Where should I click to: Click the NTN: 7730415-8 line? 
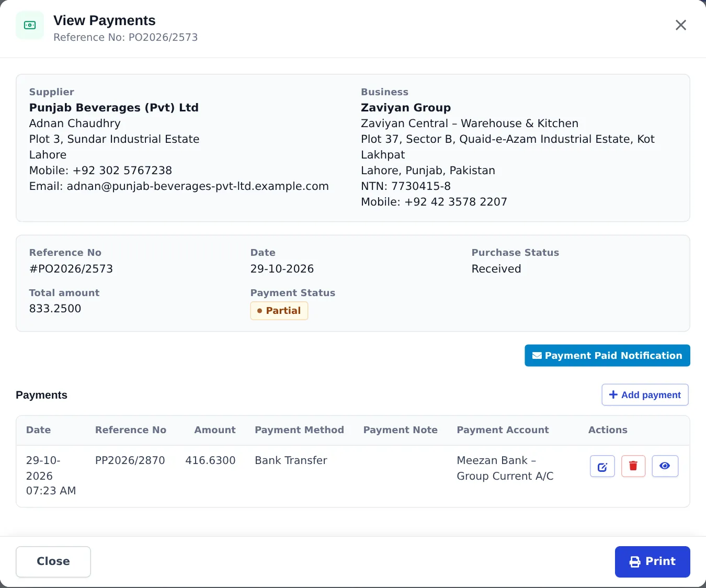pos(406,186)
